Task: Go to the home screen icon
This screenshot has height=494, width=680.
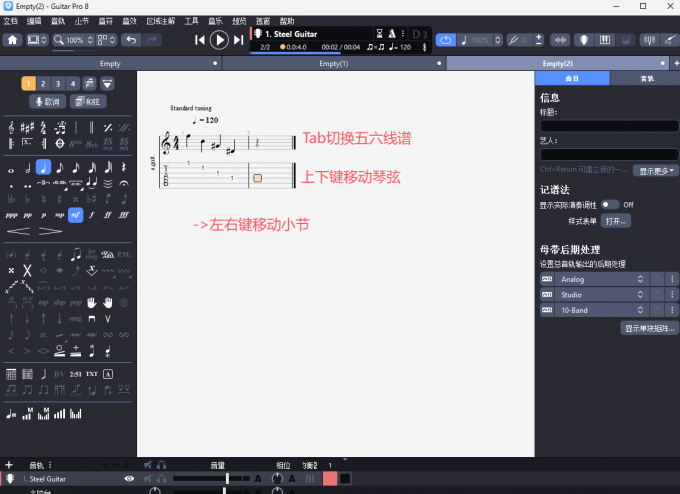Action: [x=13, y=40]
